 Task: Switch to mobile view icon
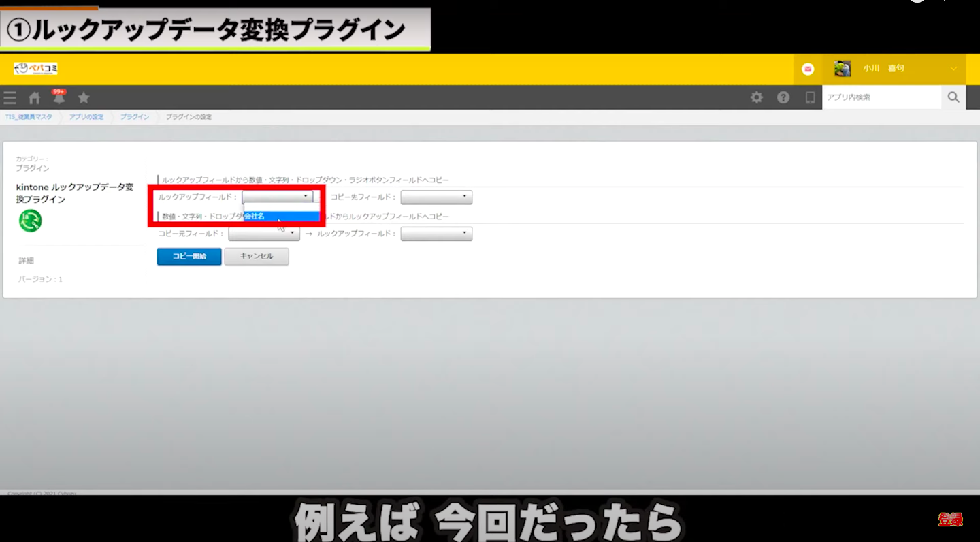[810, 97]
